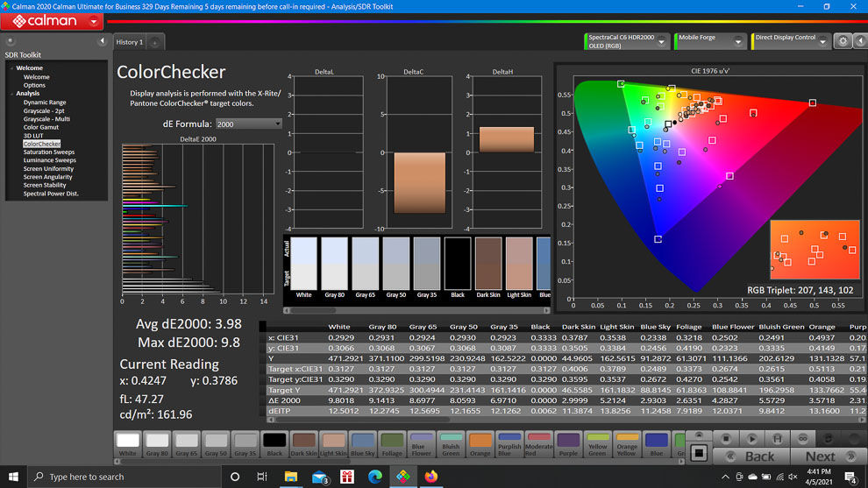Open the Windows Start menu
Image resolution: width=868 pixels, height=488 pixels.
pyautogui.click(x=13, y=477)
